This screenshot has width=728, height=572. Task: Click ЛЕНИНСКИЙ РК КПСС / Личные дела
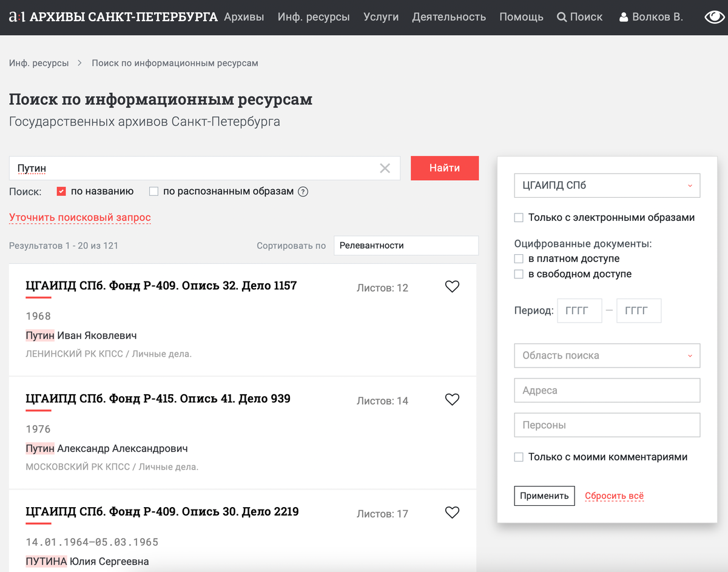109,354
